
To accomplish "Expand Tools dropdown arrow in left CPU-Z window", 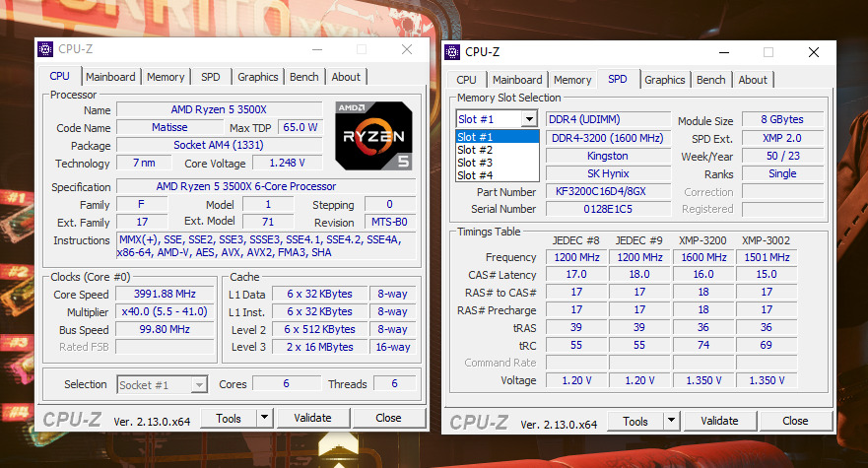I will click(x=265, y=418).
